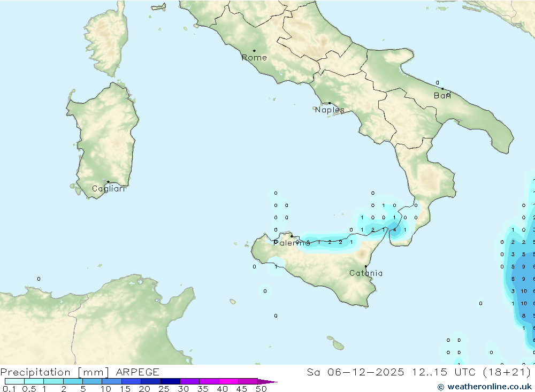The height and width of the screenshot is (392, 535).
Task: Click the '40' legend scale label
Action: pyautogui.click(x=223, y=389)
